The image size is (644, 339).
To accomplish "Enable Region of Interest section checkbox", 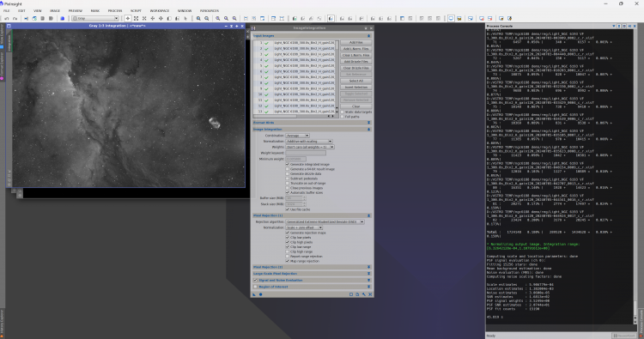I will point(255,287).
